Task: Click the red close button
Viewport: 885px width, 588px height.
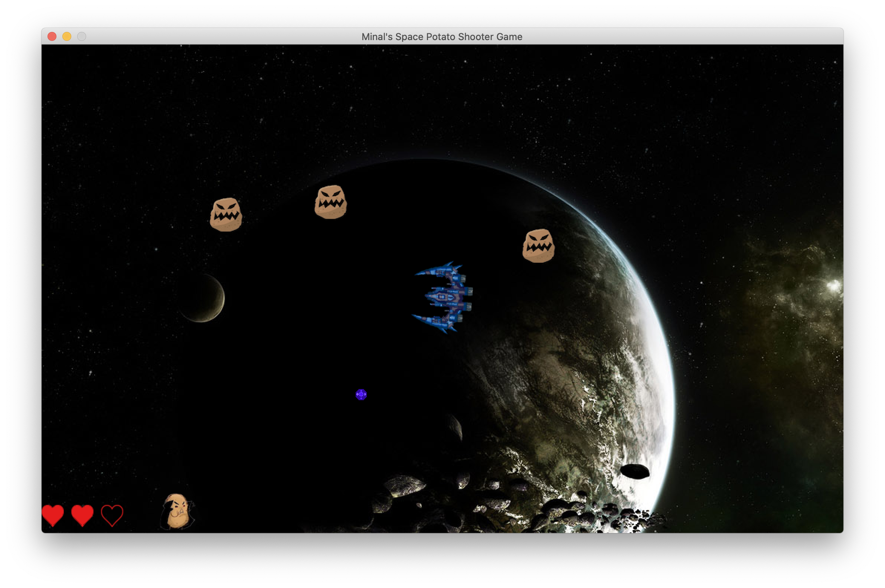Action: [51, 36]
